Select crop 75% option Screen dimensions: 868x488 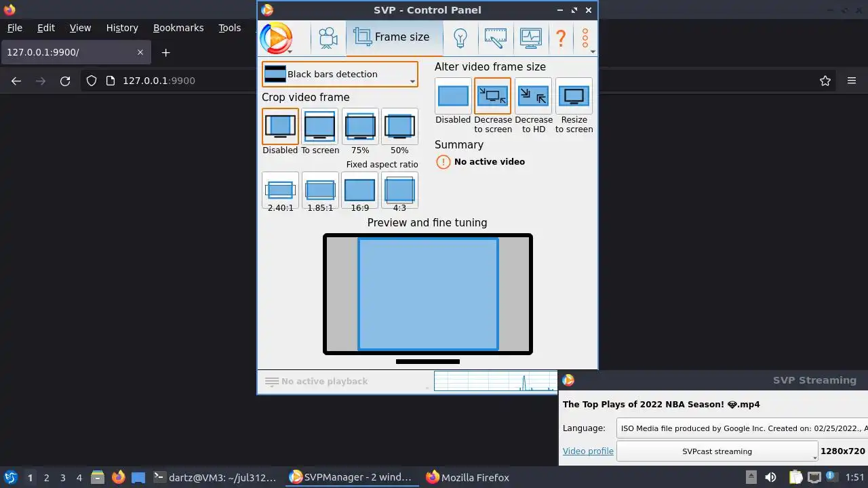tap(360, 127)
